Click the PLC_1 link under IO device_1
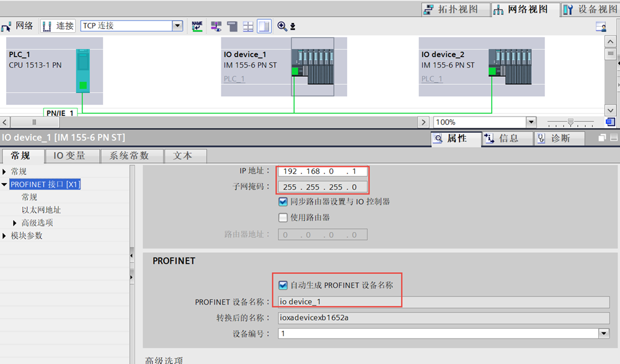Screen dimensions: 620x364 click(234, 79)
